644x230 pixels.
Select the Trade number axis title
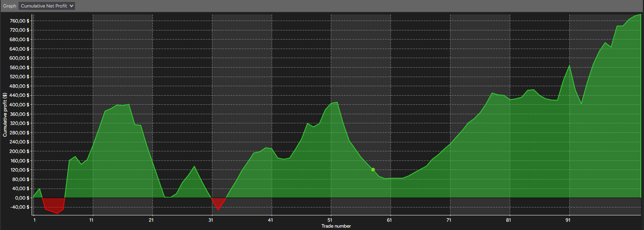click(336, 226)
